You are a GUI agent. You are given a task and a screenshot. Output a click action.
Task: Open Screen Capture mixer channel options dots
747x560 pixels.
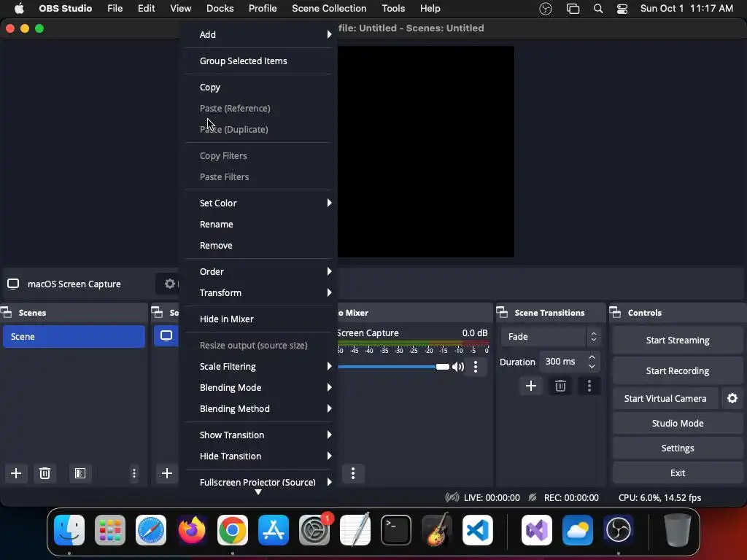point(476,367)
